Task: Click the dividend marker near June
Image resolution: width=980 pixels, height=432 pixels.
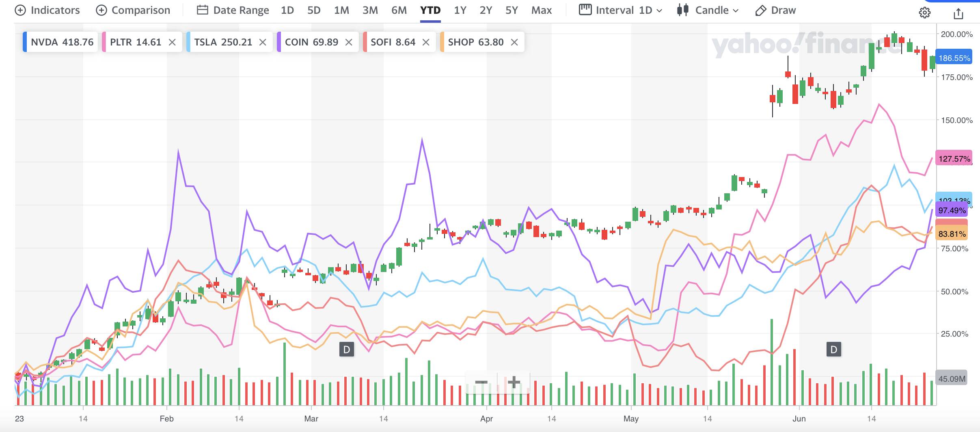Action: pos(833,350)
